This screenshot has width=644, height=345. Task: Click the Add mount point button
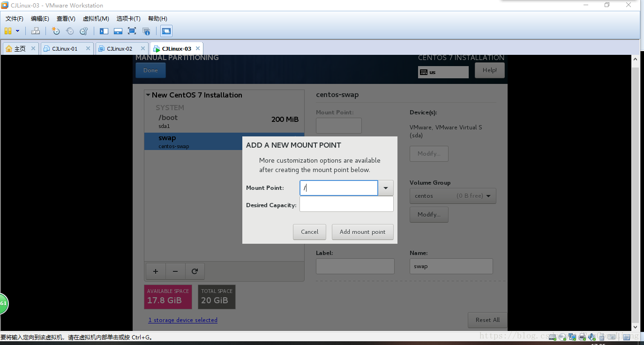[362, 232]
